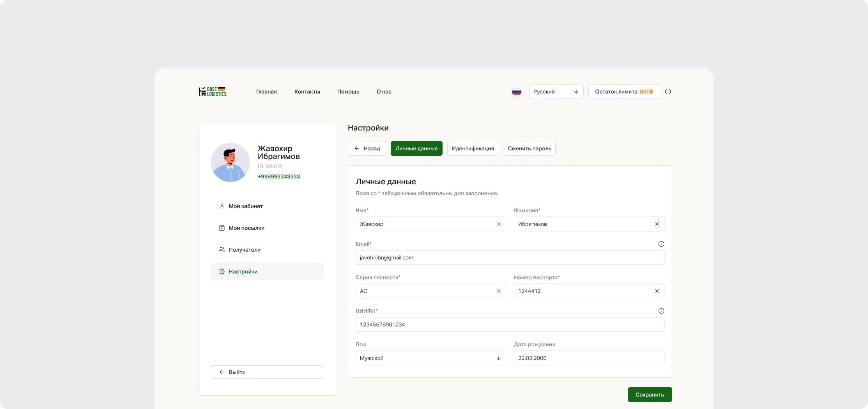The height and width of the screenshot is (409, 868).
Task: Open the Помощь menu item
Action: tap(348, 92)
